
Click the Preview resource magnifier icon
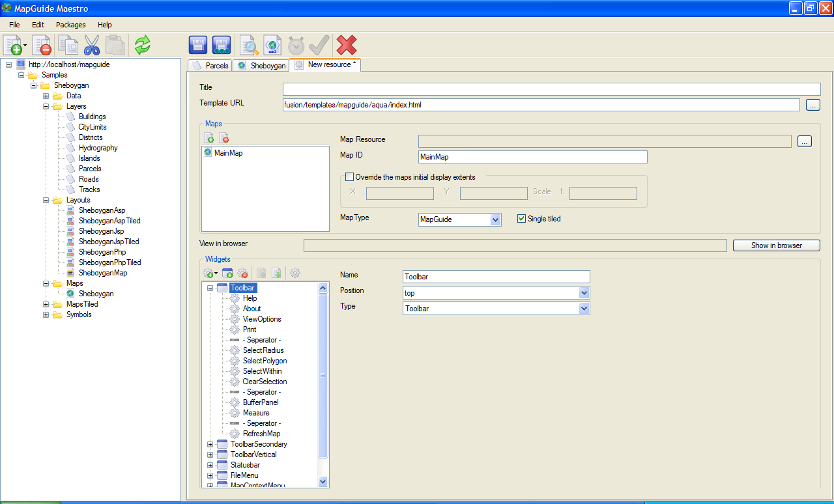pos(249,45)
